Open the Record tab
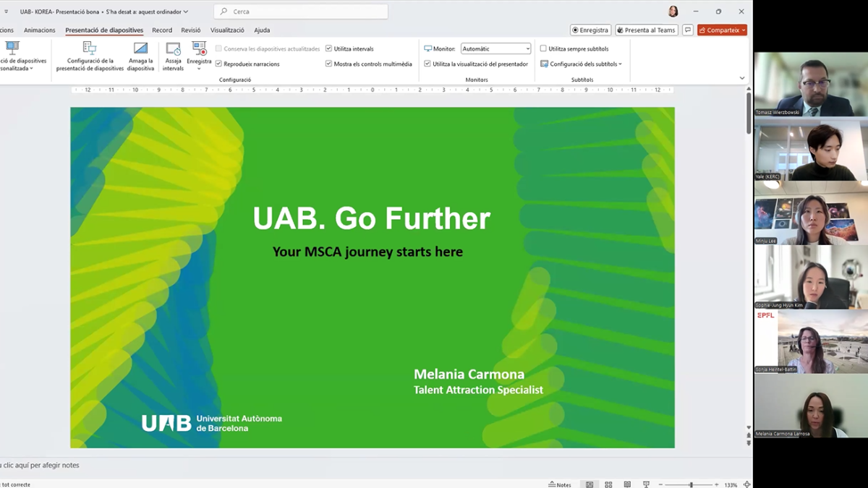The width and height of the screenshot is (868, 488). point(162,30)
